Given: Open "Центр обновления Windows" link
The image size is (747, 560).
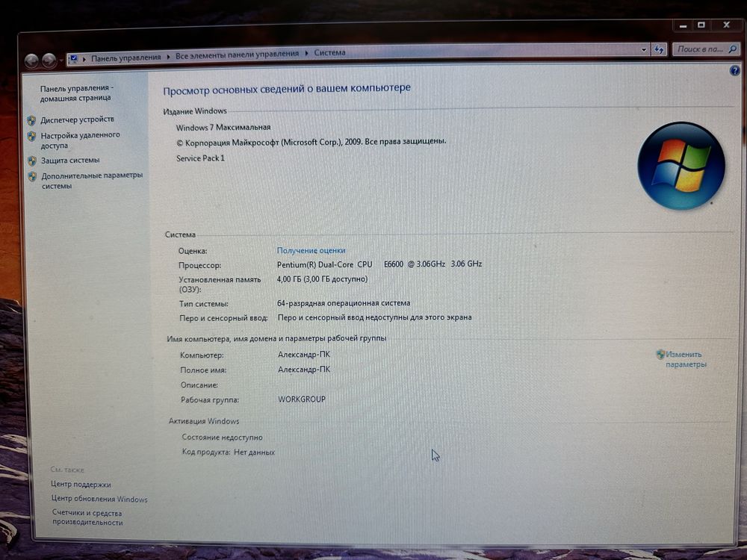Looking at the screenshot, I should pyautogui.click(x=99, y=499).
